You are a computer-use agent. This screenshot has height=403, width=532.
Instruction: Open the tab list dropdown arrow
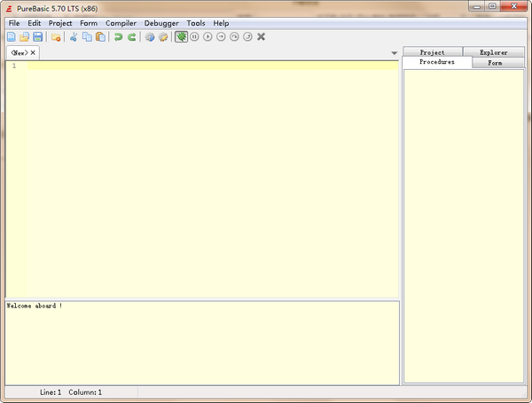tap(394, 53)
